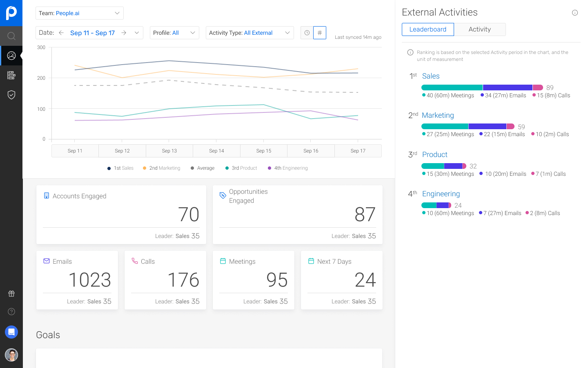Toggle the 1st Sales legend series

tap(120, 168)
